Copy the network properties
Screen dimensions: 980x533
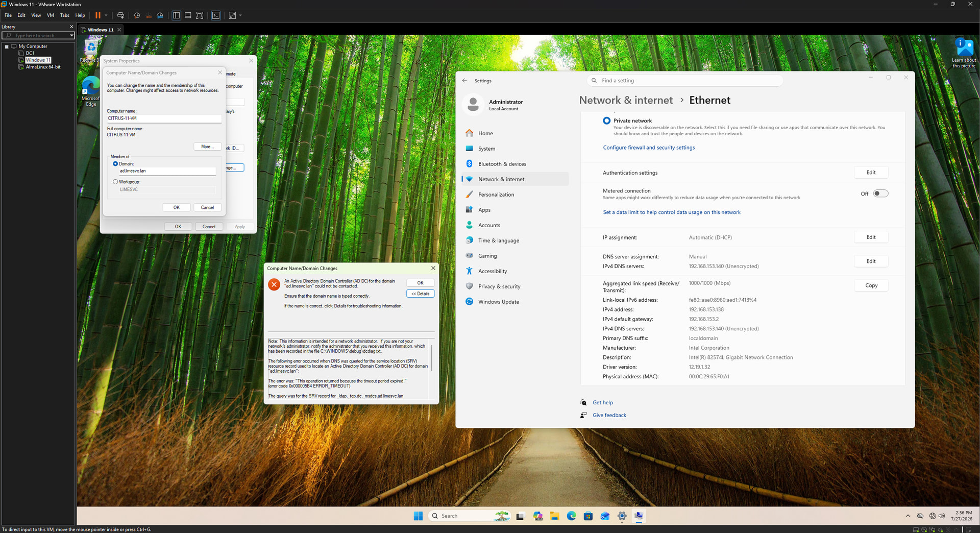871,285
